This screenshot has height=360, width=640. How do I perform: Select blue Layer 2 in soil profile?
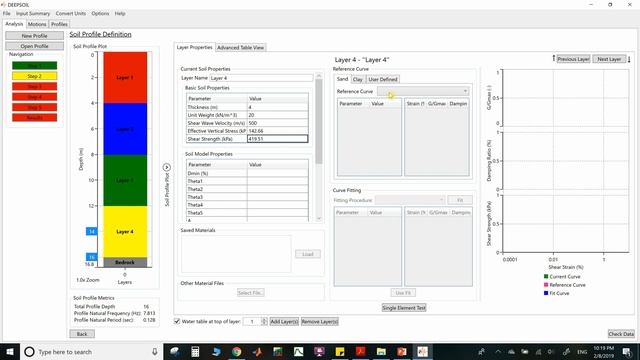click(125, 129)
